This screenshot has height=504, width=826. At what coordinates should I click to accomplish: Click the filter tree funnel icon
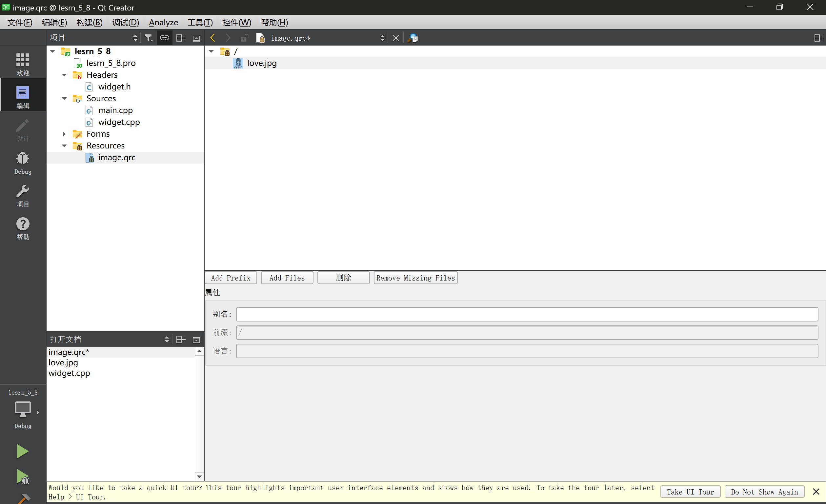[149, 38]
